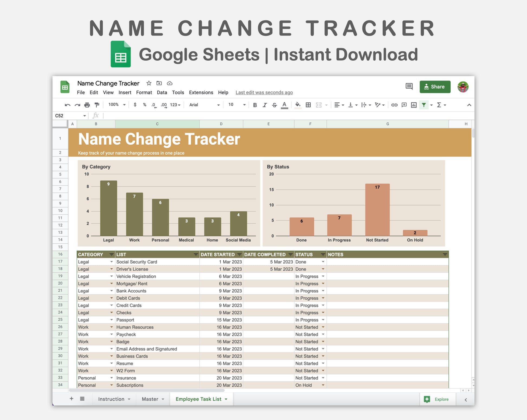Viewport: 527px width, 420px height.
Task: Click the insert chart icon
Action: [414, 105]
